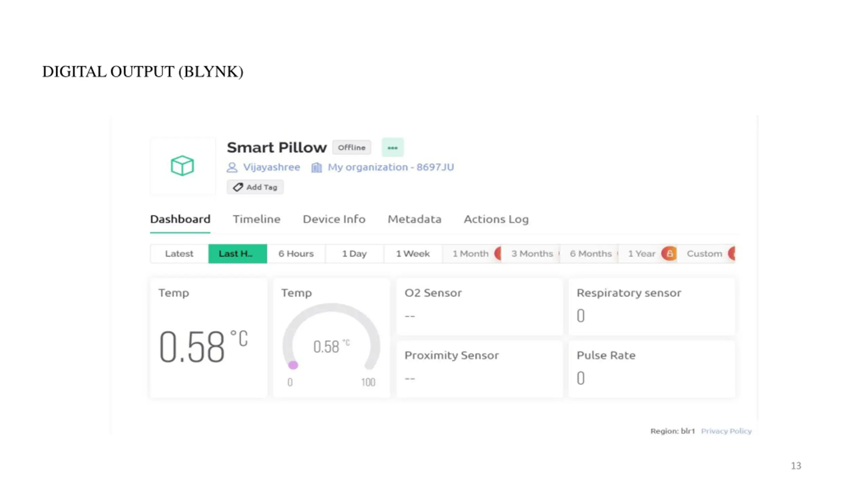Click the lock badge beside Custom
The height and width of the screenshot is (488, 868).
(x=732, y=253)
